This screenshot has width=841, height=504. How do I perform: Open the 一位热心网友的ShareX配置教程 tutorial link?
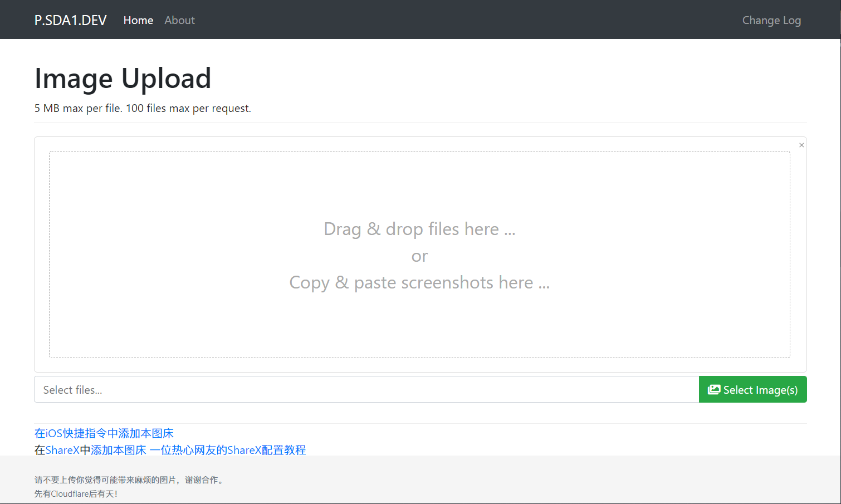tap(228, 450)
